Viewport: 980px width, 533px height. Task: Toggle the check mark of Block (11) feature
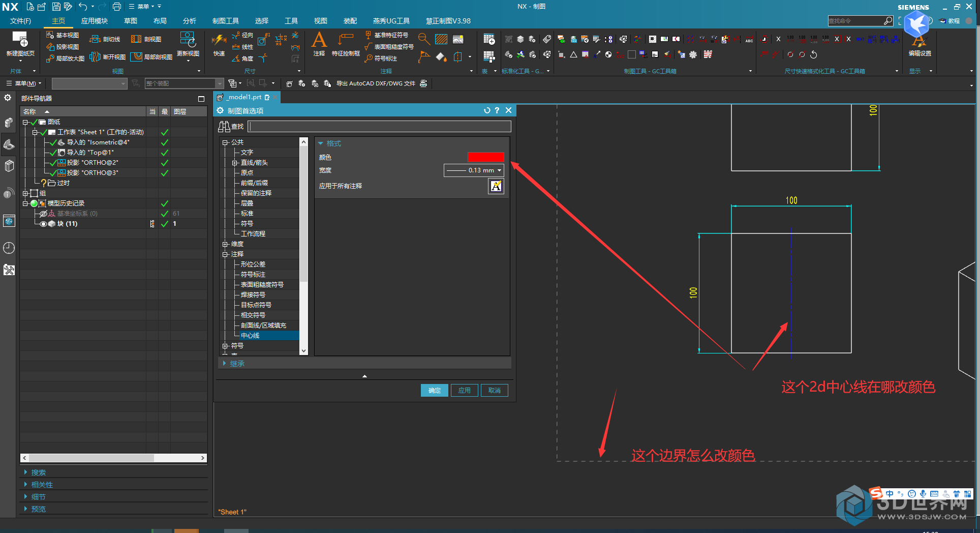(165, 224)
